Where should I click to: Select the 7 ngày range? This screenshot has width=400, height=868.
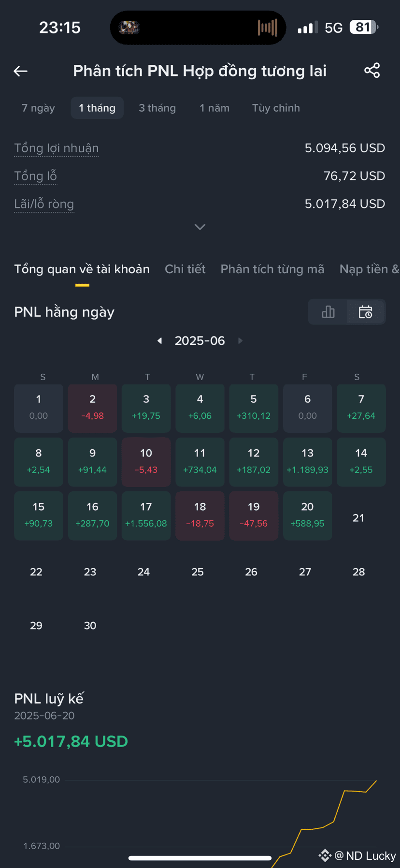pyautogui.click(x=38, y=108)
